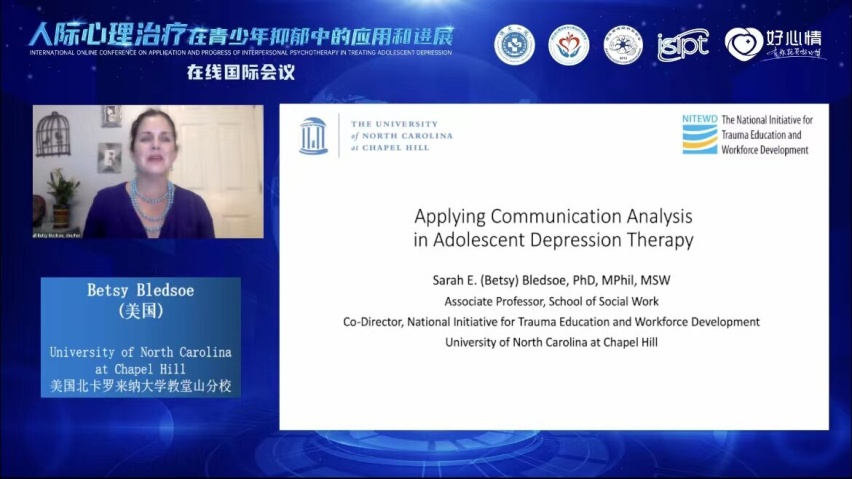Click the UNC Old Well logo on slide

click(x=313, y=136)
